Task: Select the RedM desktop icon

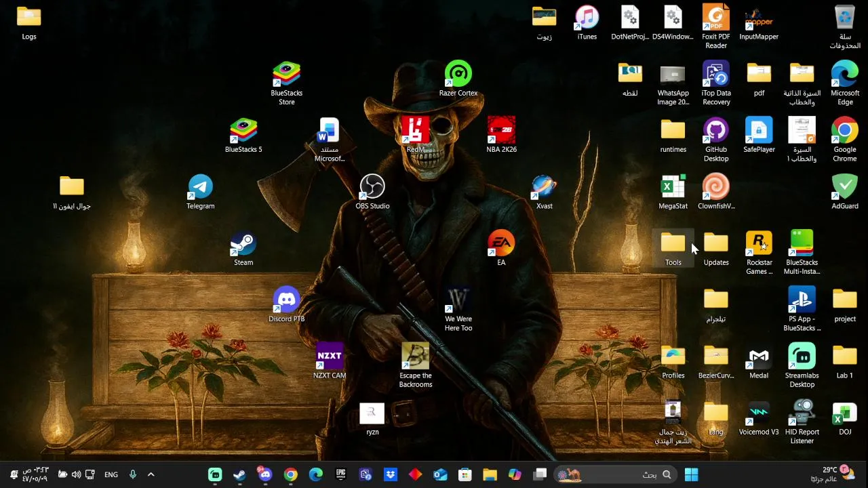Action: click(416, 136)
